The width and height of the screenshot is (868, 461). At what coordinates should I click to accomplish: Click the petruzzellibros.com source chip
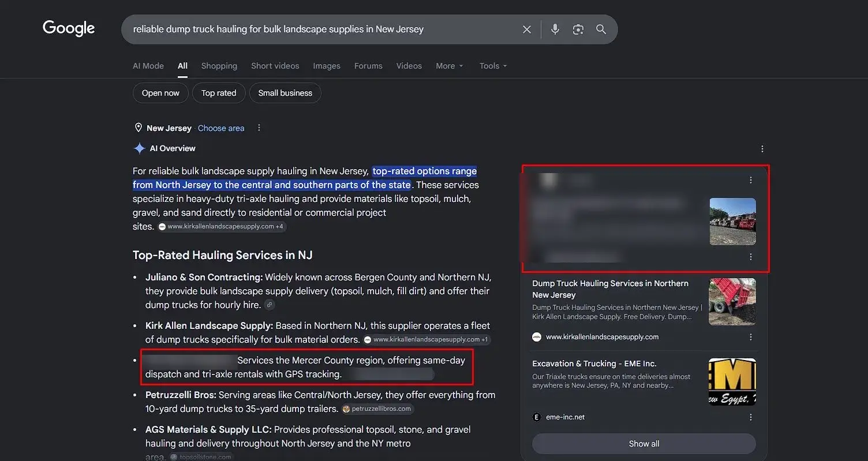pyautogui.click(x=377, y=409)
